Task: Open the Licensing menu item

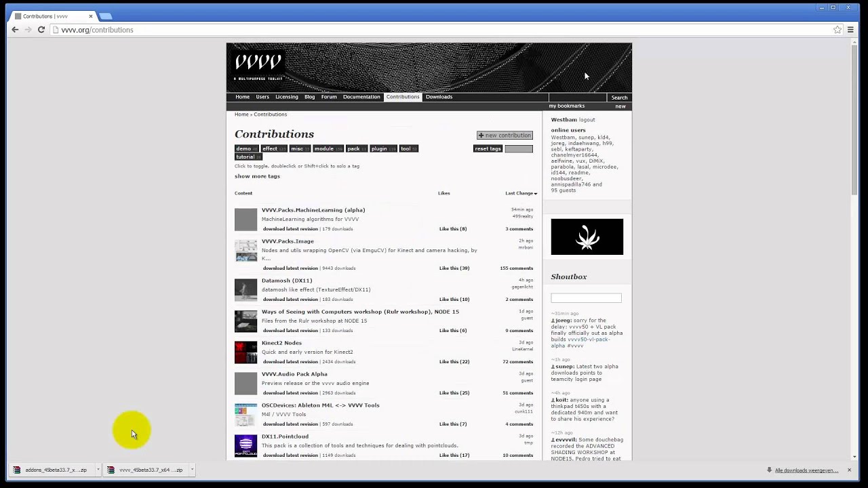Action: (287, 97)
